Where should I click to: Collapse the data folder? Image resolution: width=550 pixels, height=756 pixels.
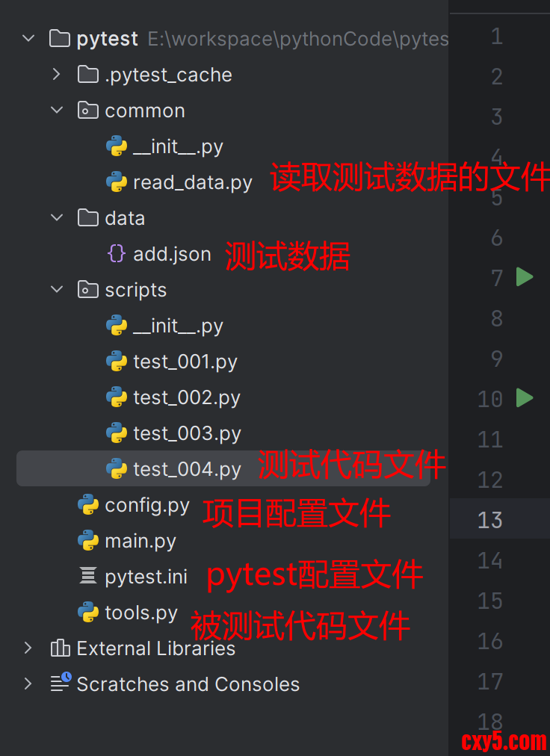point(57,217)
